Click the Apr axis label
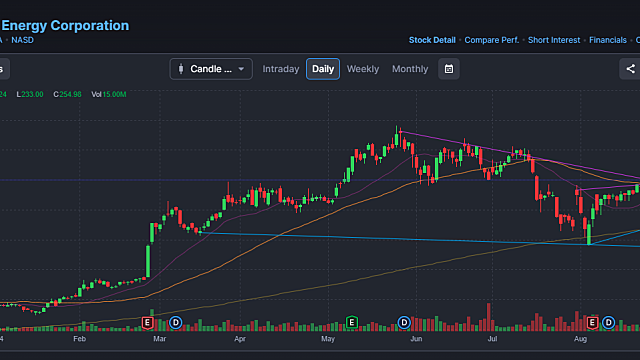Screen dimensions: 640x360 tap(240, 339)
